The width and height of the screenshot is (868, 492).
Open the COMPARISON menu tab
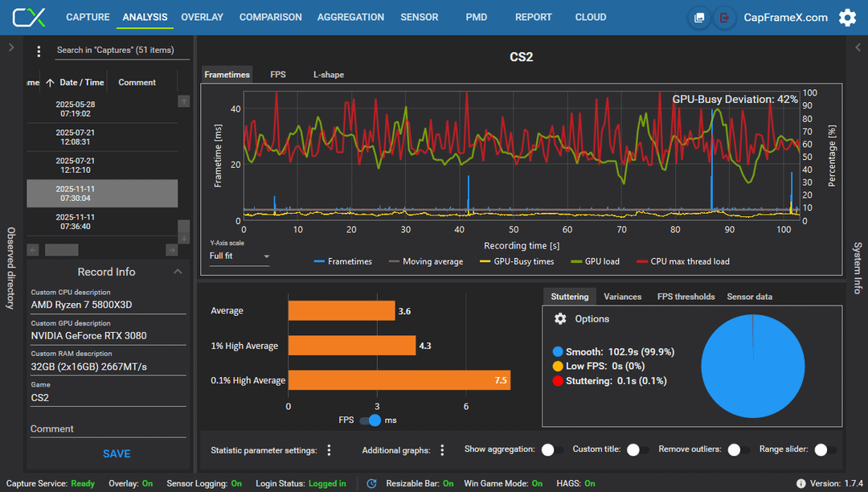tap(271, 17)
